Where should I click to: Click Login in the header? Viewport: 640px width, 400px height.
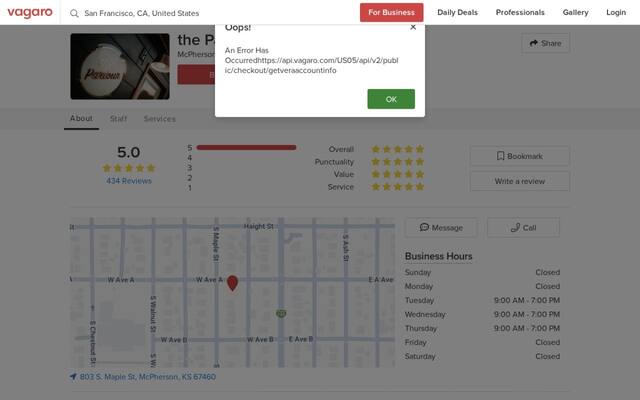pos(616,12)
